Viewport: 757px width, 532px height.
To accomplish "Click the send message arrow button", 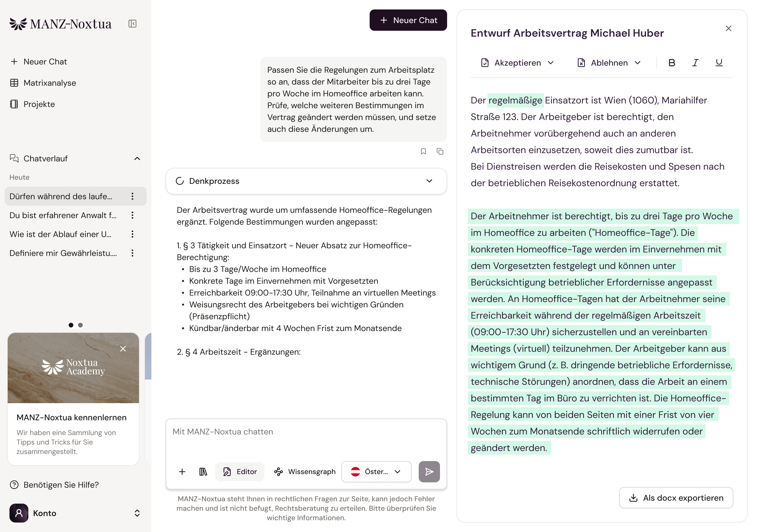I will coord(429,471).
